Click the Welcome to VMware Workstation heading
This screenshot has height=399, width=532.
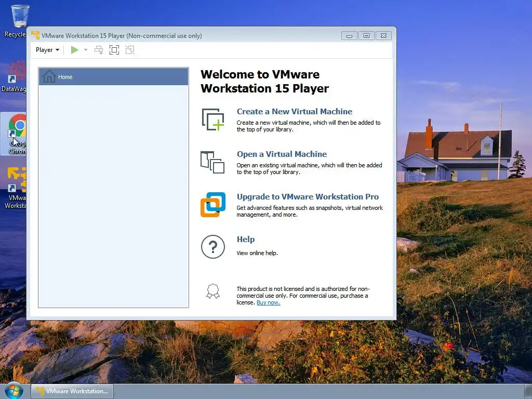(264, 82)
